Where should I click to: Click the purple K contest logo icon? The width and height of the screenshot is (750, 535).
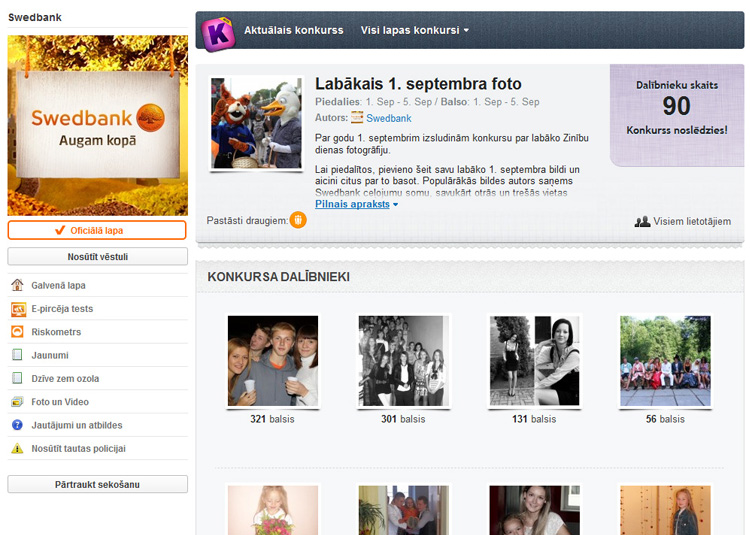[x=218, y=33]
